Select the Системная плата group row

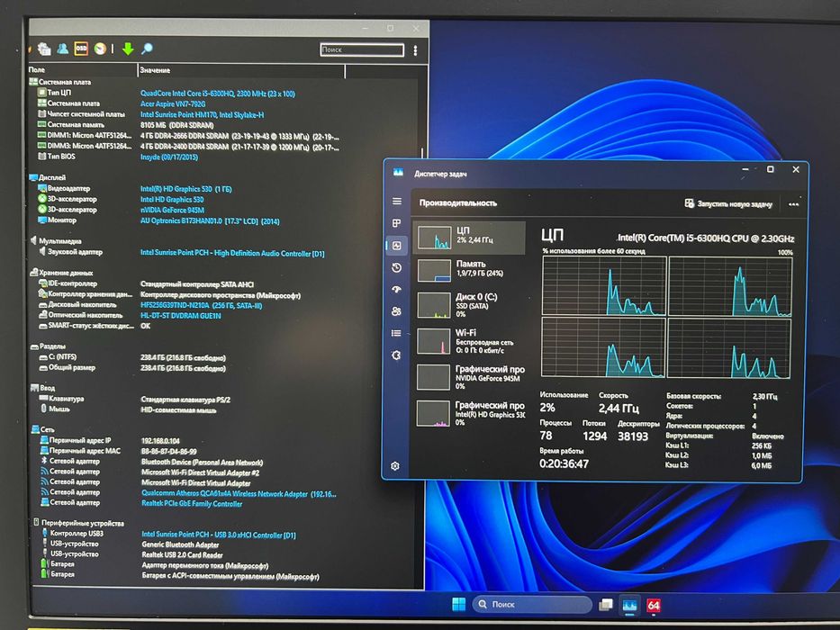[60, 82]
